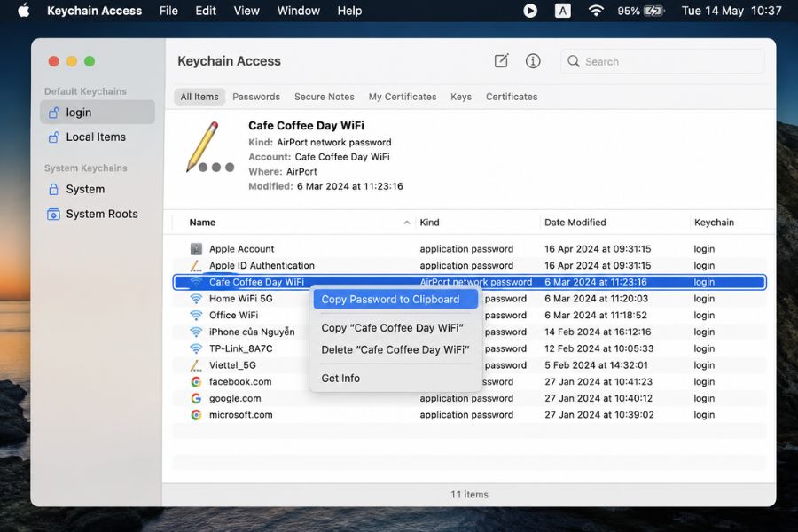Click the compose new keychain item icon
This screenshot has height=532, width=798.
pos(501,61)
